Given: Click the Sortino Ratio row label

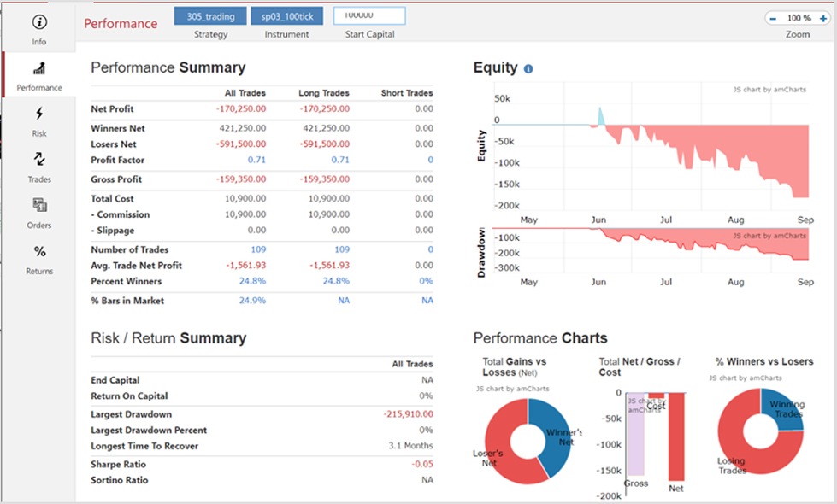Looking at the screenshot, I should tap(120, 480).
